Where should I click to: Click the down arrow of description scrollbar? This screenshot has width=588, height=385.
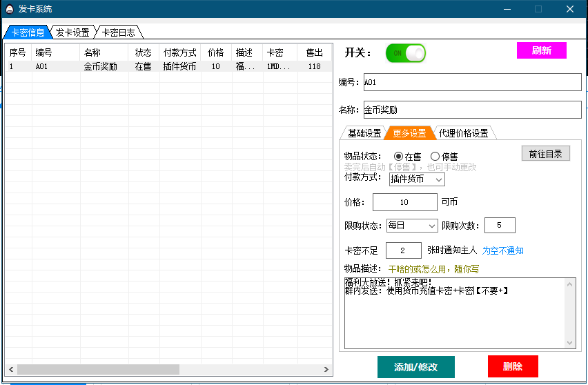pos(570,343)
